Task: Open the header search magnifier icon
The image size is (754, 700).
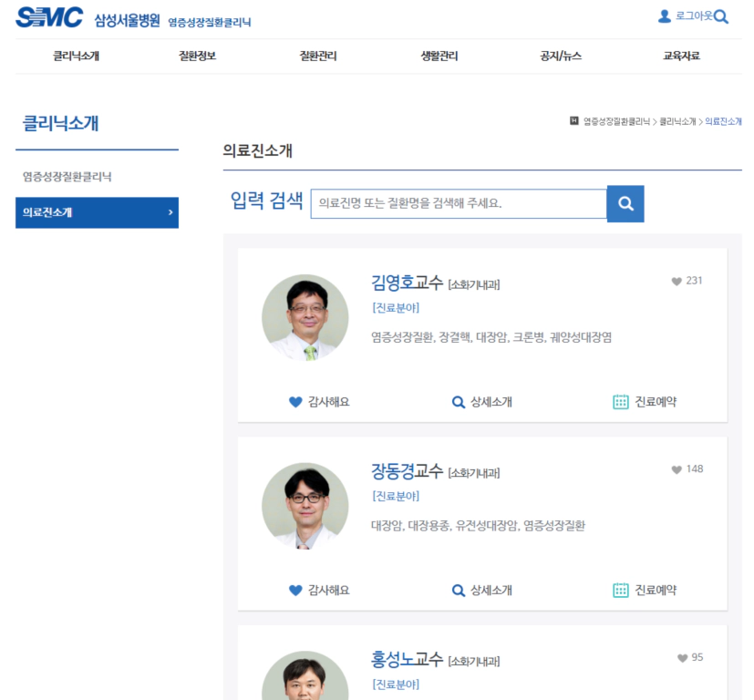Action: pyautogui.click(x=721, y=16)
